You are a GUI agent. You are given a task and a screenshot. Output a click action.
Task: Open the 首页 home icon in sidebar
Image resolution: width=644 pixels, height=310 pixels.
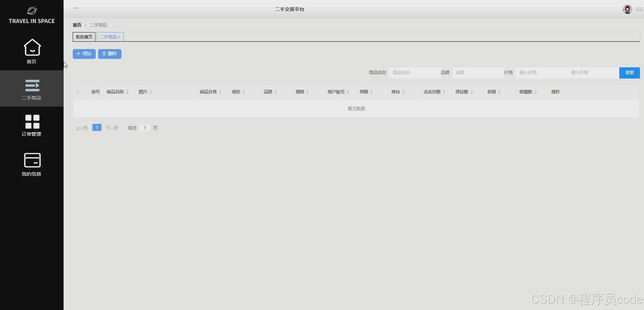click(x=32, y=47)
